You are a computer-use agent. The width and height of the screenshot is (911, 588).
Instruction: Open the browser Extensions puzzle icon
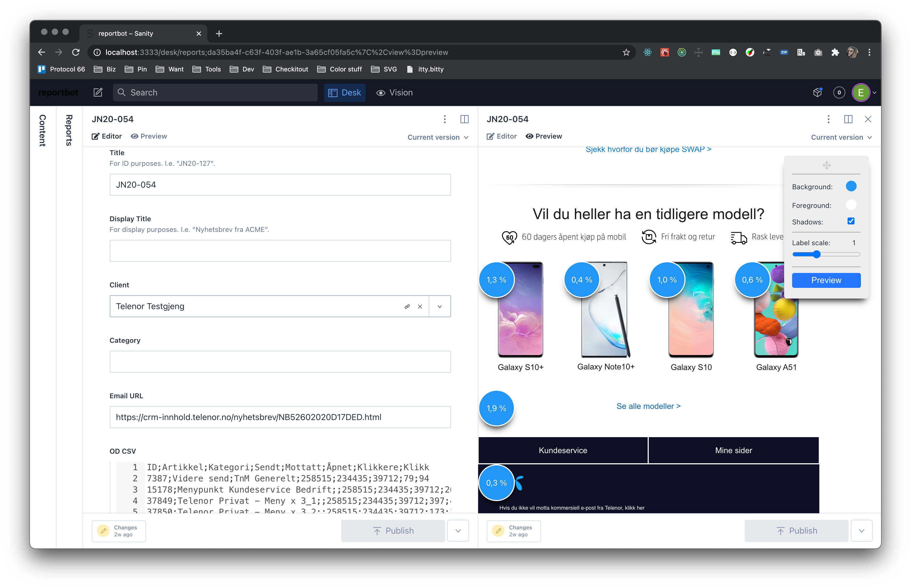(x=835, y=52)
